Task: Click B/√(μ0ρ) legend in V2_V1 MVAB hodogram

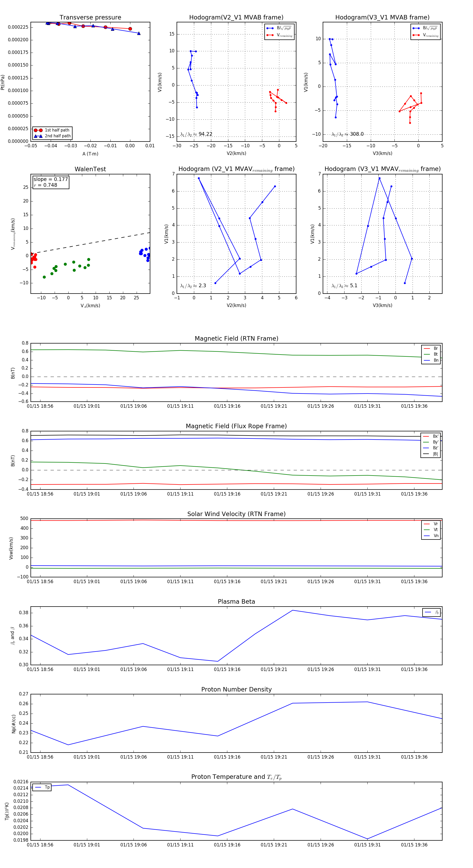Action: pyautogui.click(x=279, y=28)
